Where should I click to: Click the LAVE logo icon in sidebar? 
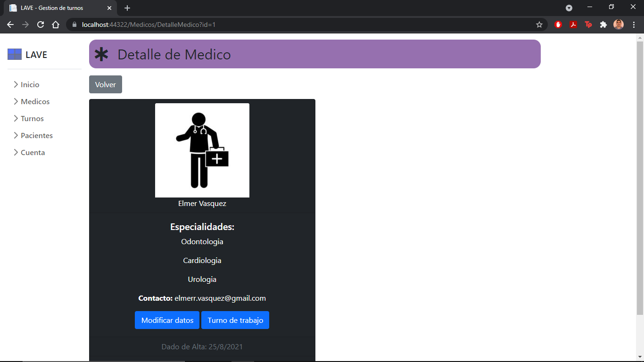tap(15, 55)
